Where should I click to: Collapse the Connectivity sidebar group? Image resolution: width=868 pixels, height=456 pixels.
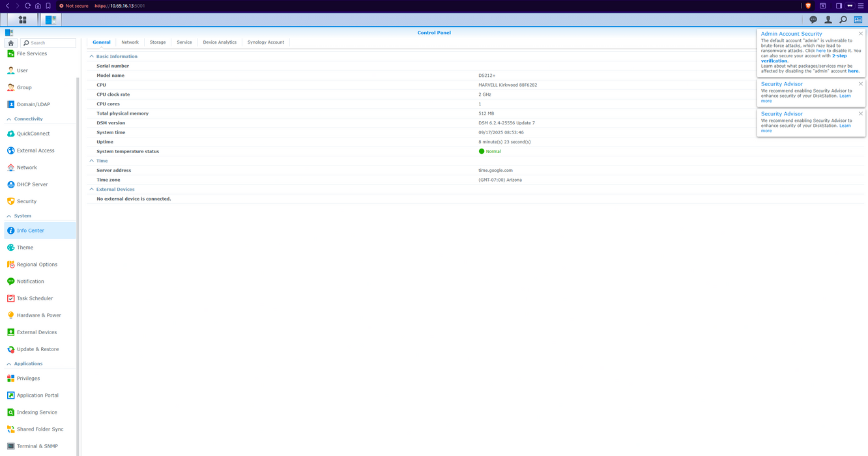tap(9, 119)
